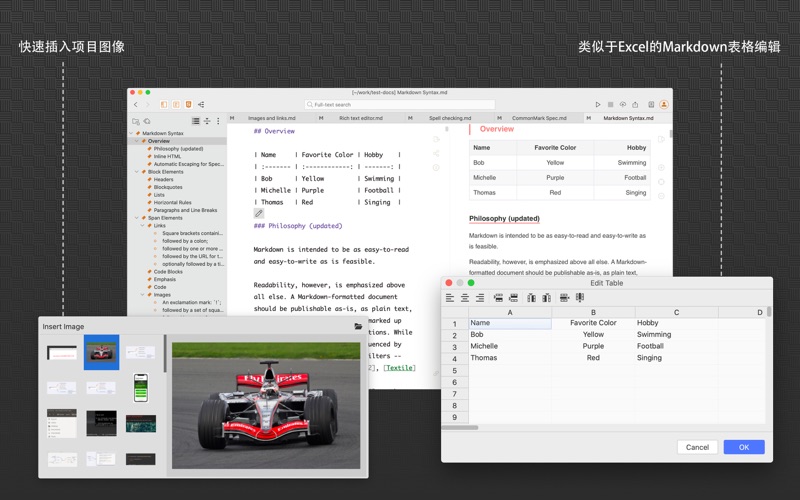Click the horizontal scrollbar in Edit Table
This screenshot has width=800, height=500.
click(x=460, y=427)
